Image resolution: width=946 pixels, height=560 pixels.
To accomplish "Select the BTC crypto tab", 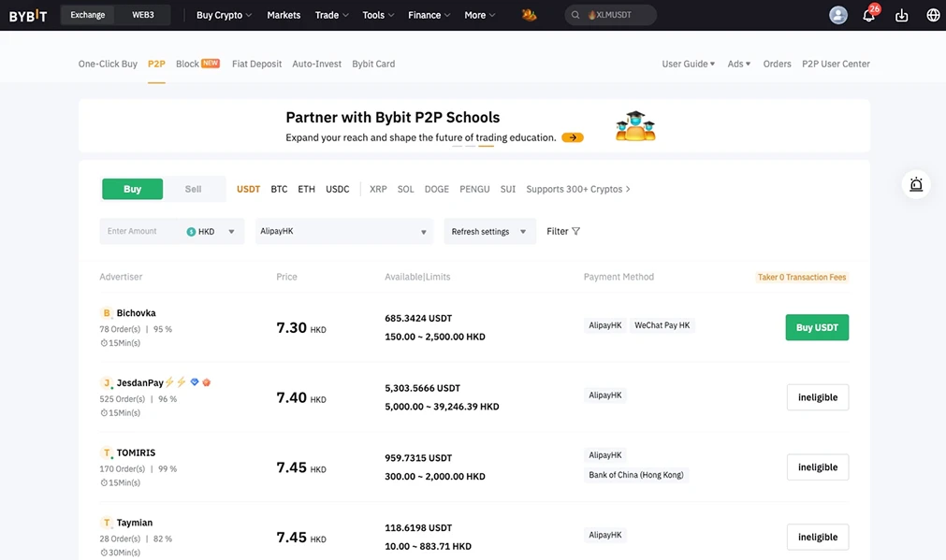I will [x=280, y=189].
